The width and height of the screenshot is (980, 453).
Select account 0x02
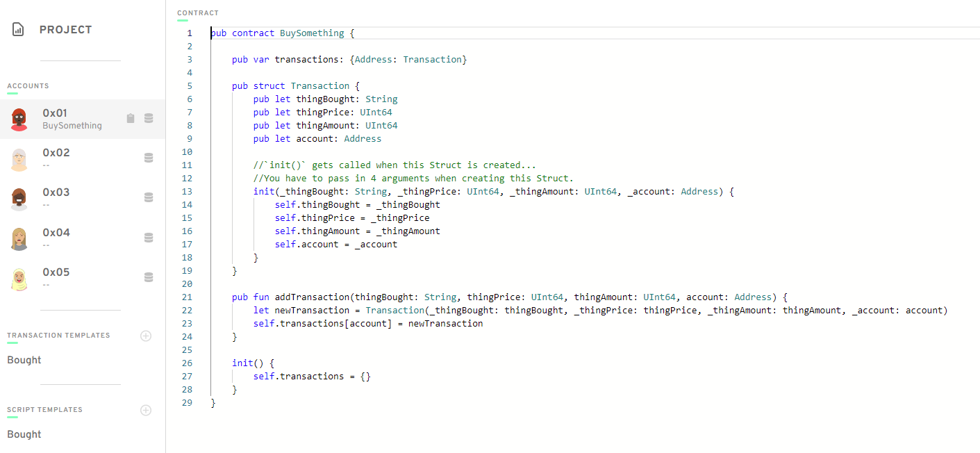[x=83, y=159]
